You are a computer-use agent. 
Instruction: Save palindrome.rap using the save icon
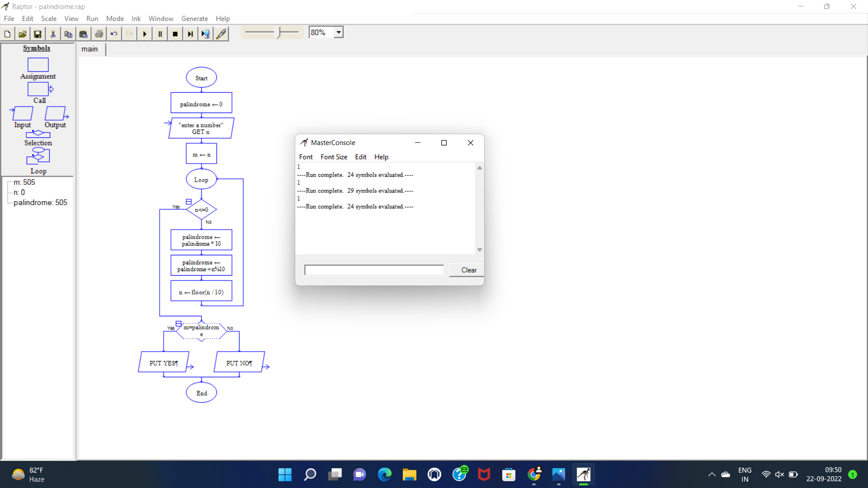click(38, 33)
